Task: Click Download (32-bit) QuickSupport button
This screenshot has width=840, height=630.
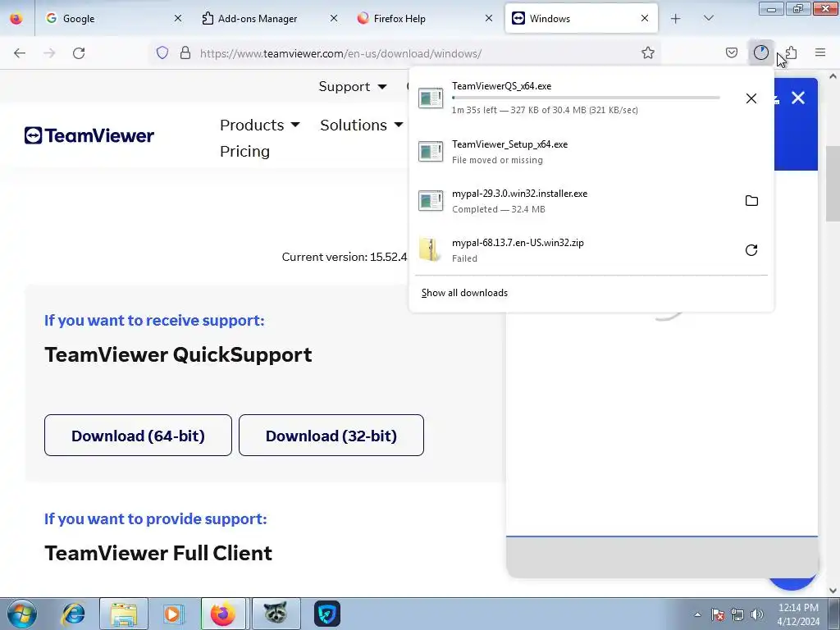Action: pos(331,435)
